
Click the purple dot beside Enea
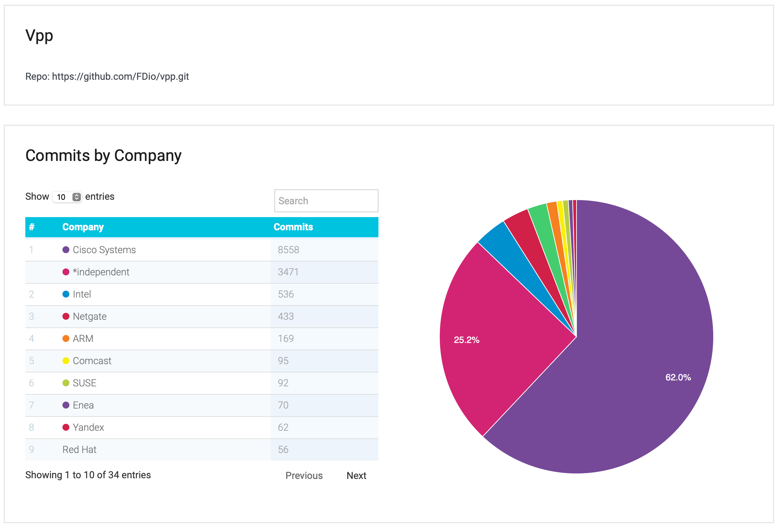[x=66, y=405]
